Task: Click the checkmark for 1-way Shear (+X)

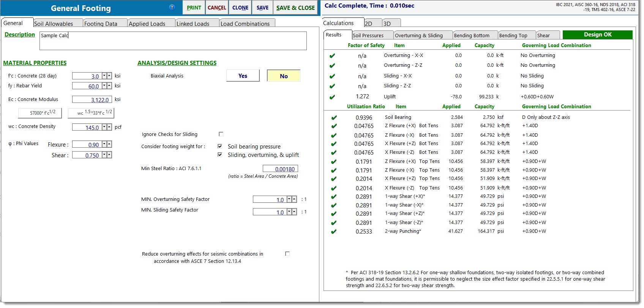Action: pyautogui.click(x=334, y=197)
